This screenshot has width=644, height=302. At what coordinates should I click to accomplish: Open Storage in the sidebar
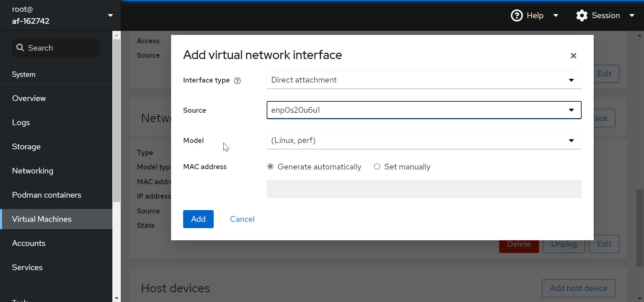[56, 147]
